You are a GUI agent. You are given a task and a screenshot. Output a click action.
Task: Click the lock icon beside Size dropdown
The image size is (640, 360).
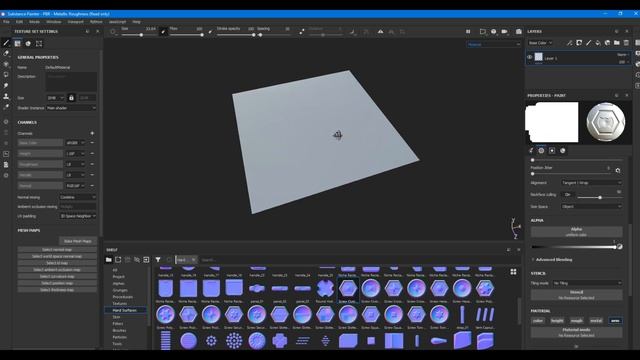71,98
